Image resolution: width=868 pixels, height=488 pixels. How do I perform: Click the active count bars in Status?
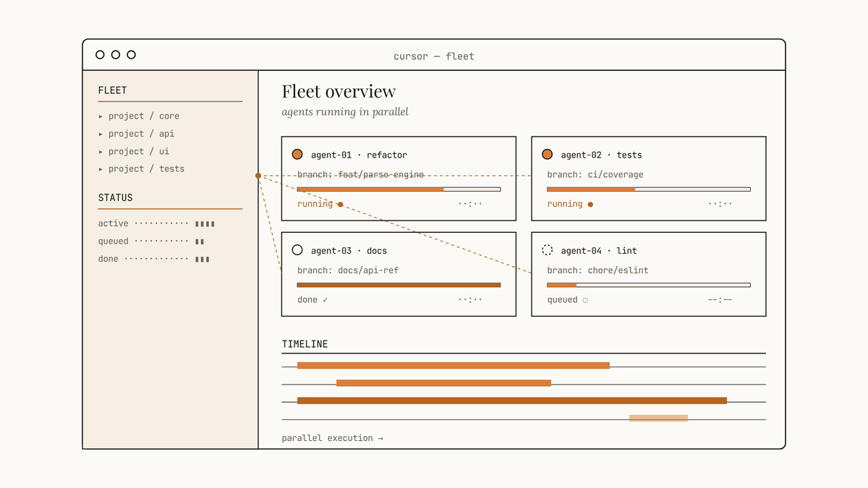(x=205, y=224)
